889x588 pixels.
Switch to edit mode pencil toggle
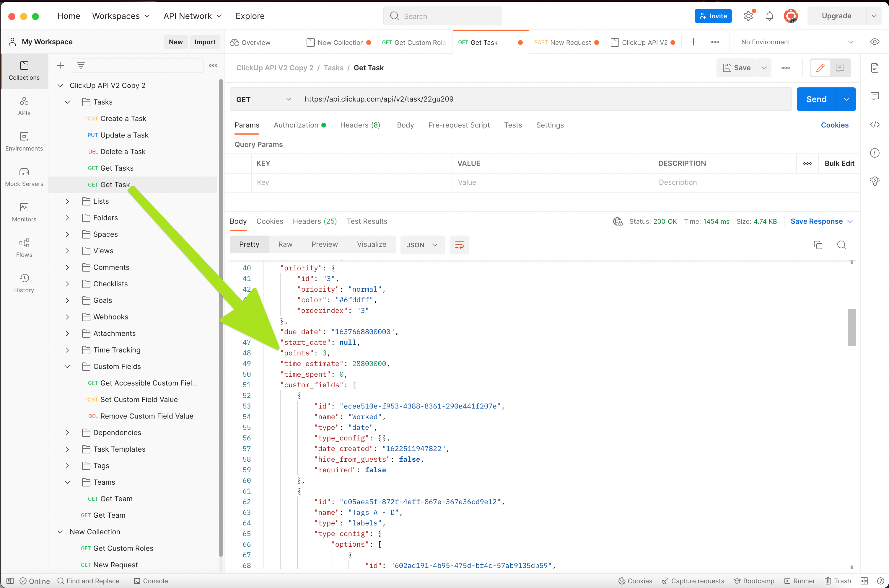(x=820, y=68)
